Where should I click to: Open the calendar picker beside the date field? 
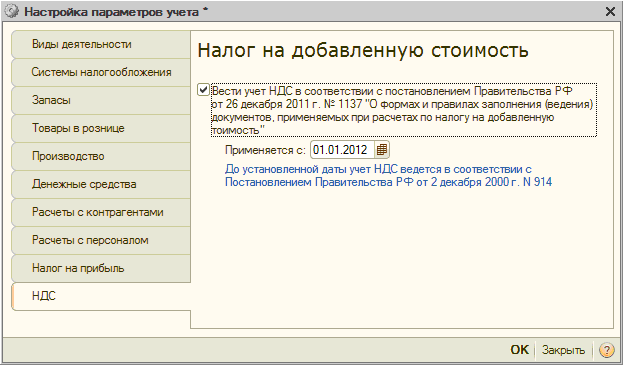tap(382, 150)
